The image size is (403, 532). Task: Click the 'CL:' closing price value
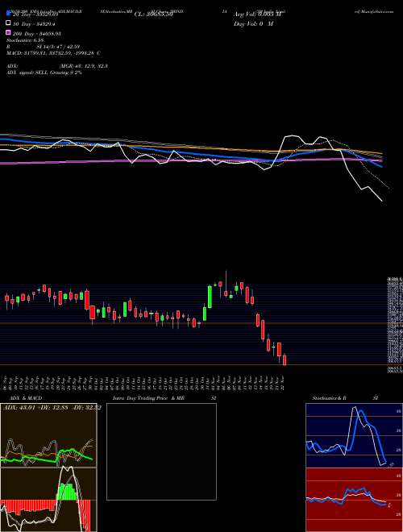click(x=154, y=15)
